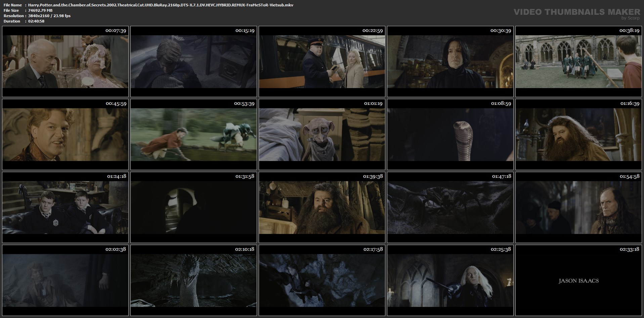Open the thumbnail at 00:15:19
This screenshot has height=318, width=644.
click(x=194, y=62)
